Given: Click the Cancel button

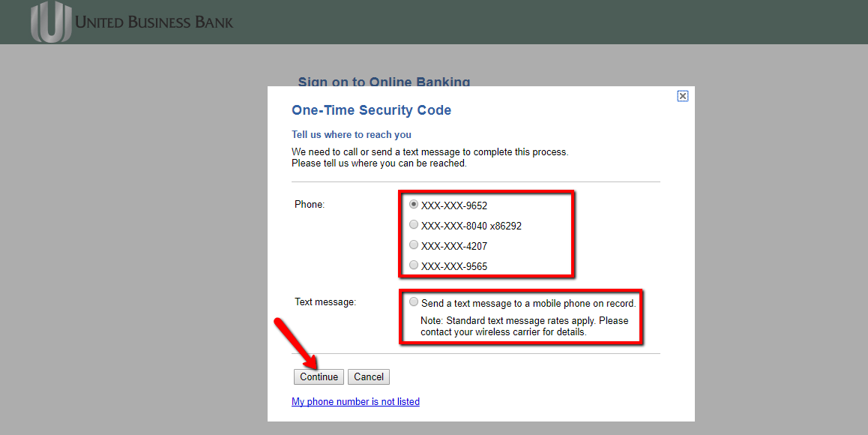Looking at the screenshot, I should click(x=368, y=376).
